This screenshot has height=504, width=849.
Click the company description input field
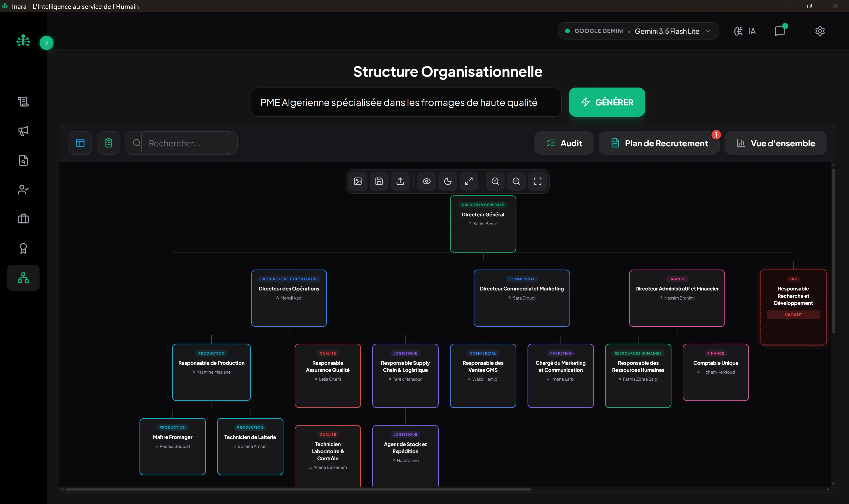(406, 102)
